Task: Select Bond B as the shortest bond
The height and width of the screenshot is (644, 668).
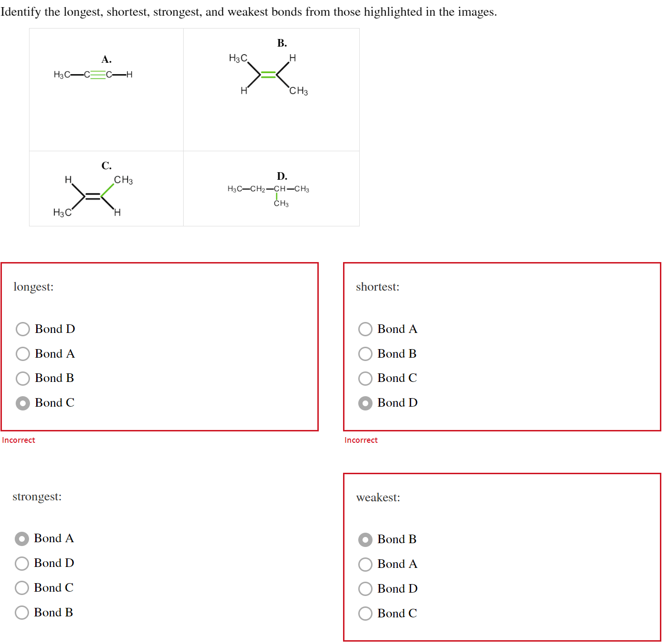Action: [365, 353]
